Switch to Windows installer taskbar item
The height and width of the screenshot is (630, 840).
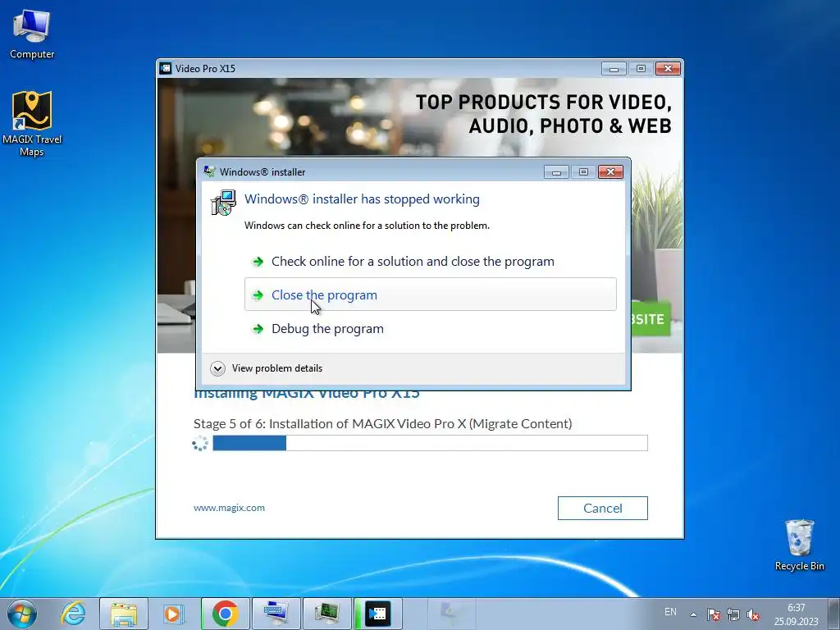tap(452, 614)
